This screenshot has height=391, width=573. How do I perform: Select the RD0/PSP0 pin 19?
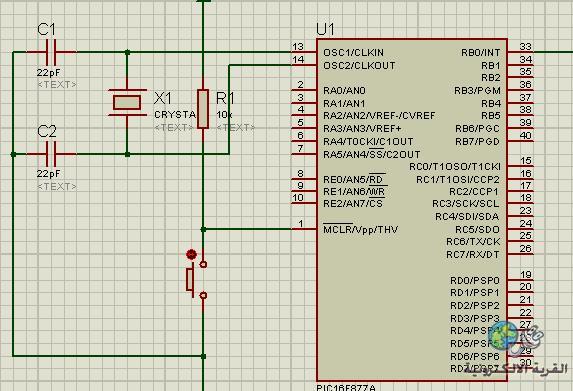click(x=521, y=280)
